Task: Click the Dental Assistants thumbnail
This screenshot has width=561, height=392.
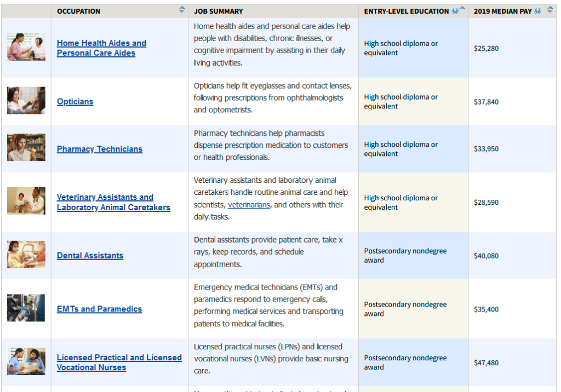Action: [x=26, y=255]
